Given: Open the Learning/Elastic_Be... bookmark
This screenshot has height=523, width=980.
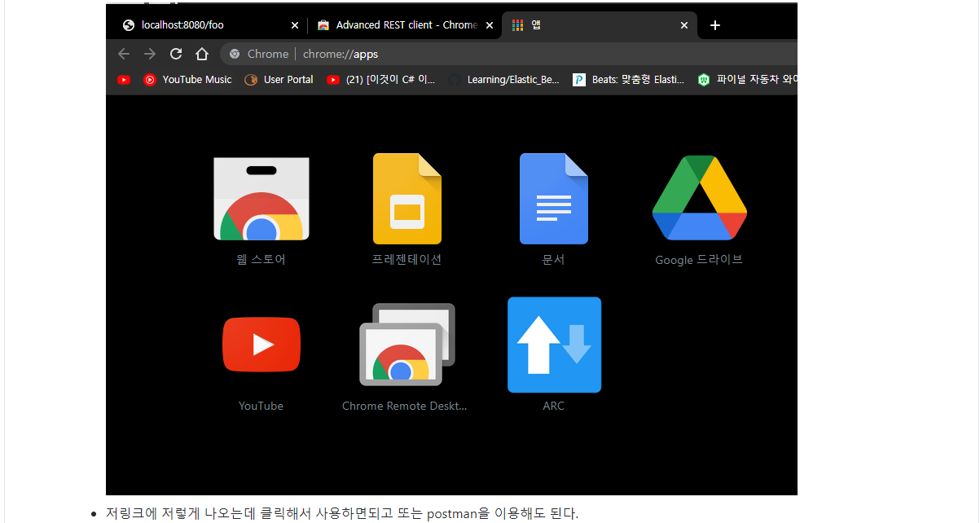Looking at the screenshot, I should (x=503, y=80).
